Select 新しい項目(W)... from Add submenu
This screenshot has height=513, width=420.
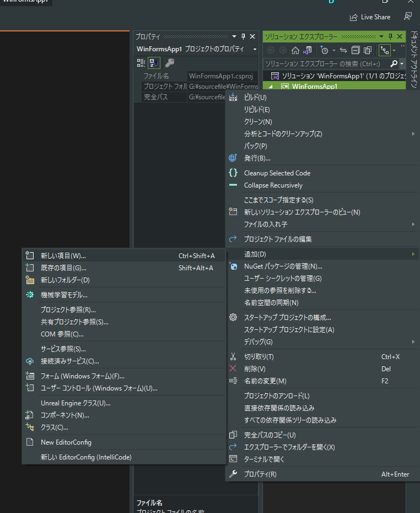tap(124, 256)
